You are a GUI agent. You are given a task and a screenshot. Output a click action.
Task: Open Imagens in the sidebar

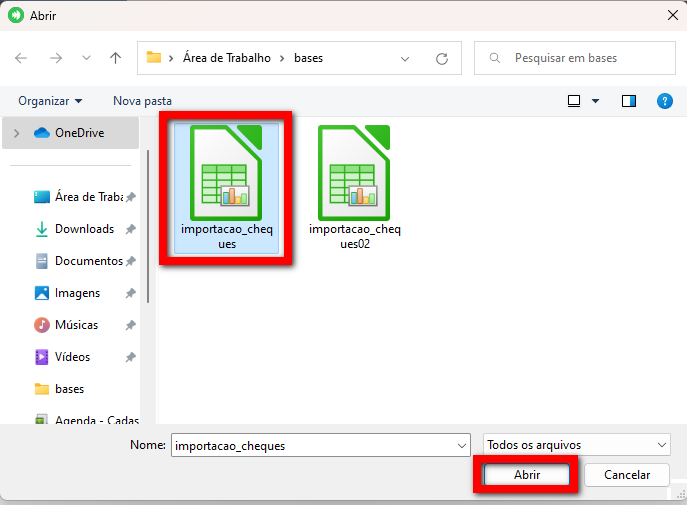tap(77, 293)
